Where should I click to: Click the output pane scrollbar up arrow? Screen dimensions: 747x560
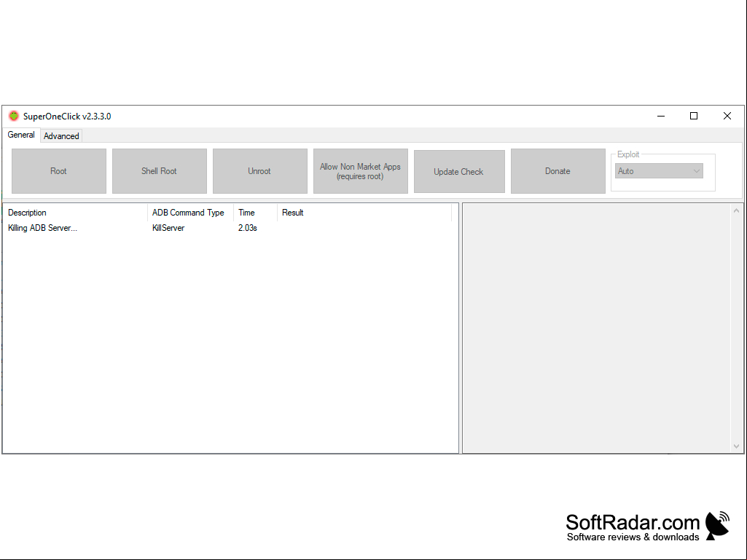736,210
